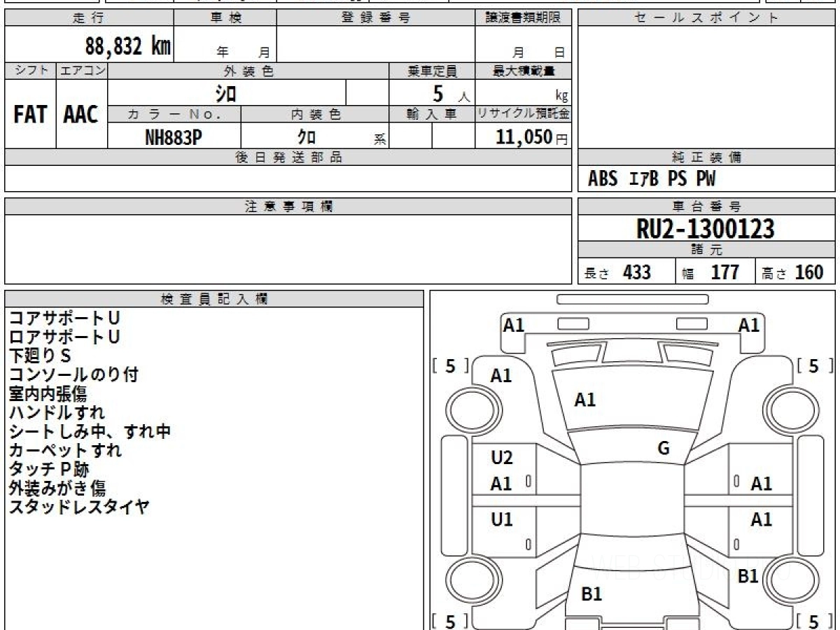
Task: Select the recycle deposit amount 11,050円
Action: coord(532,137)
